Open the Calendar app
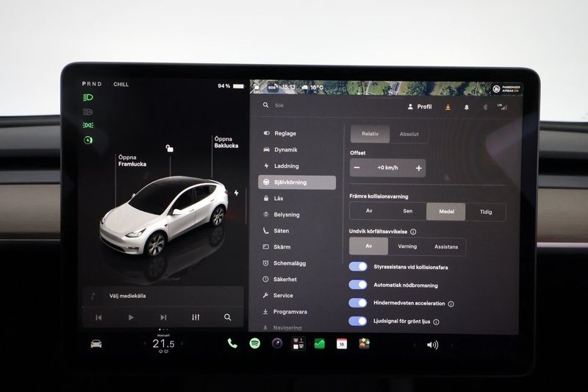588x392 pixels. click(x=342, y=344)
